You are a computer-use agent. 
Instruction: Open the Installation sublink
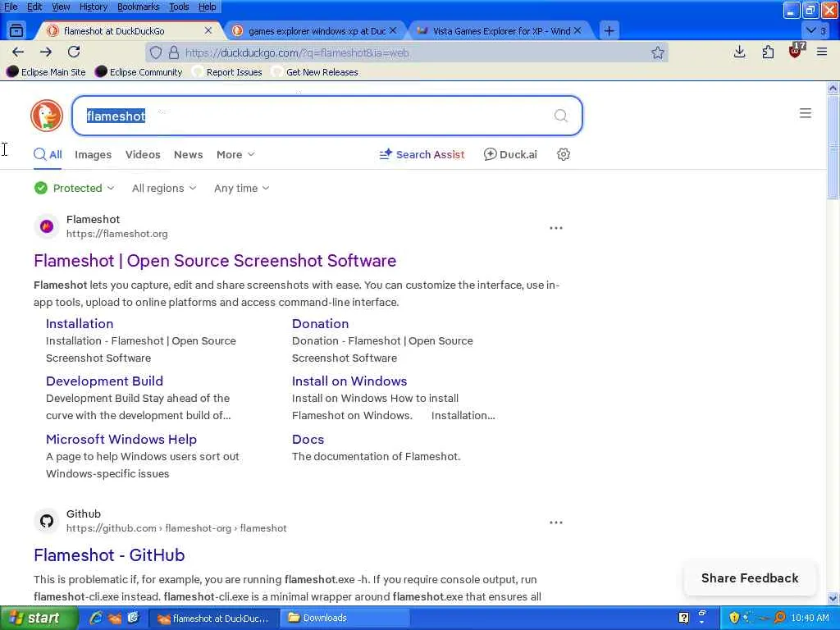[80, 323]
